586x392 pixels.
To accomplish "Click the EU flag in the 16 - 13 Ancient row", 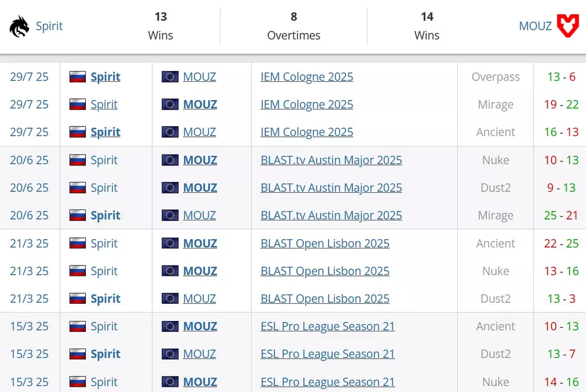I will pyautogui.click(x=170, y=132).
